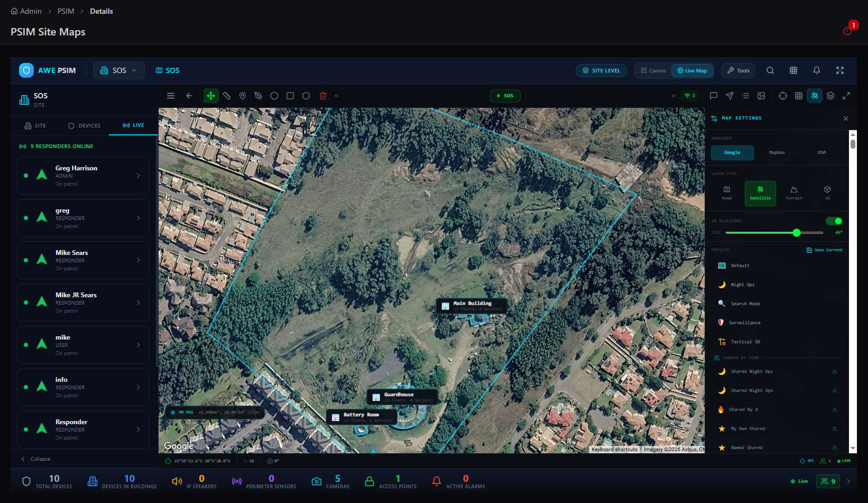Enter fullscreen with header fullscreen icon
868x503 pixels.
click(x=840, y=70)
